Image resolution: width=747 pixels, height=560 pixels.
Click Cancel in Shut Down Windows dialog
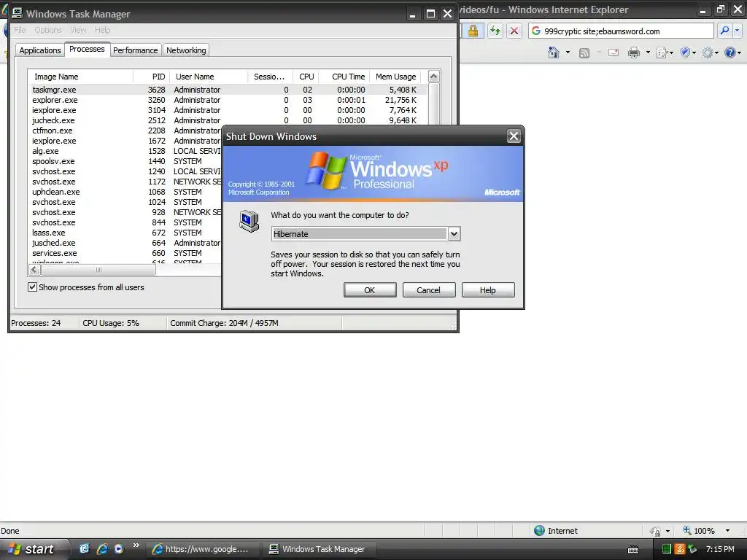(429, 290)
